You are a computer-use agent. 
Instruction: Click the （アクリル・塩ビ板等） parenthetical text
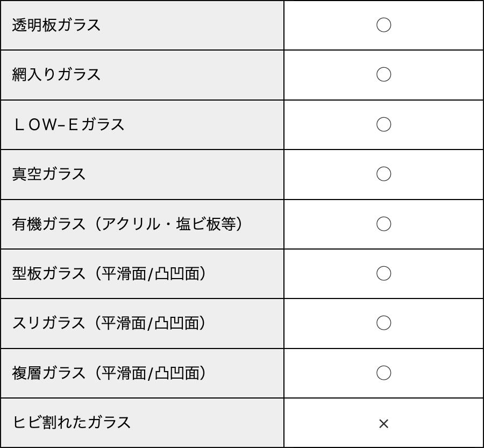pos(168,224)
